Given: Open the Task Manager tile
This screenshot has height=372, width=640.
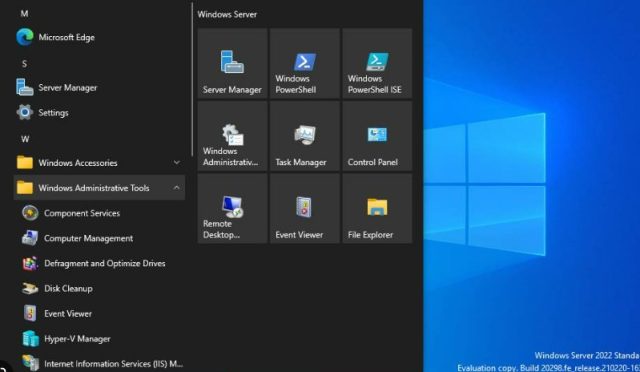Looking at the screenshot, I should click(x=305, y=136).
